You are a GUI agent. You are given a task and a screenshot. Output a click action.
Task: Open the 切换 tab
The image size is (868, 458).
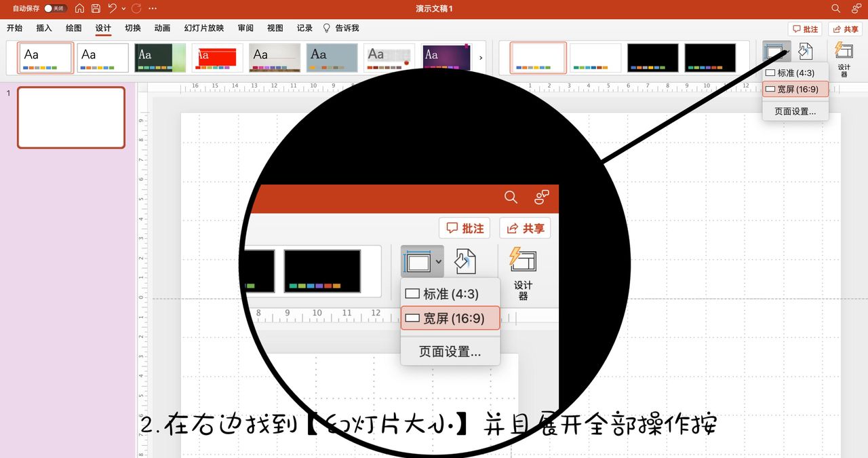coord(133,28)
